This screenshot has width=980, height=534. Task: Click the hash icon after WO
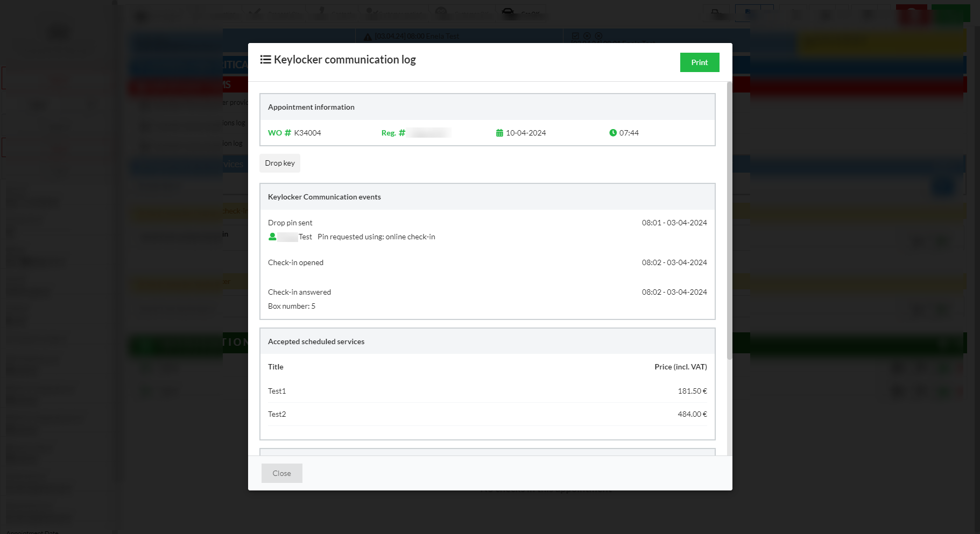pos(287,133)
